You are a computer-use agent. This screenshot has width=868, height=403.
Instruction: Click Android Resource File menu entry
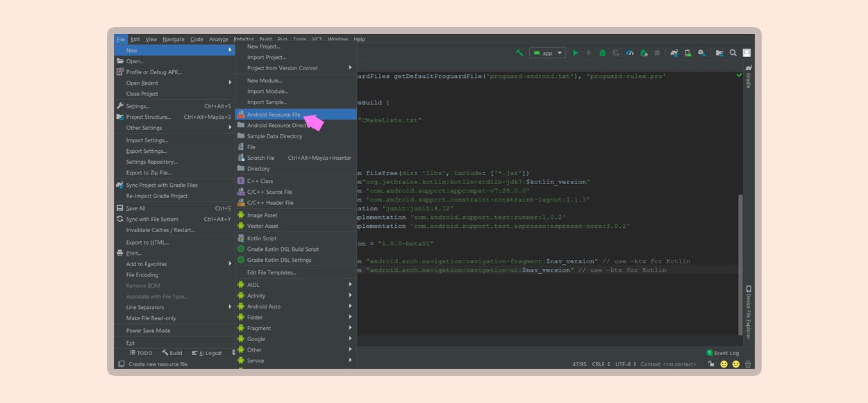click(296, 115)
